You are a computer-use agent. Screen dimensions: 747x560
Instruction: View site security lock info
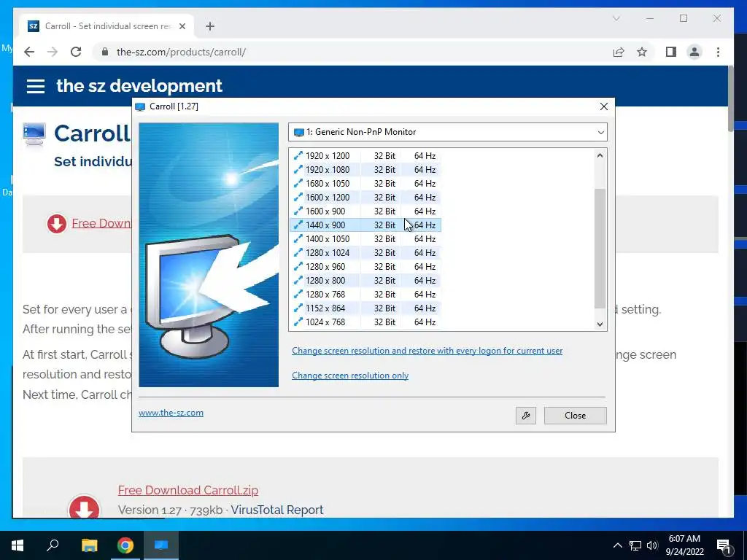tap(105, 52)
